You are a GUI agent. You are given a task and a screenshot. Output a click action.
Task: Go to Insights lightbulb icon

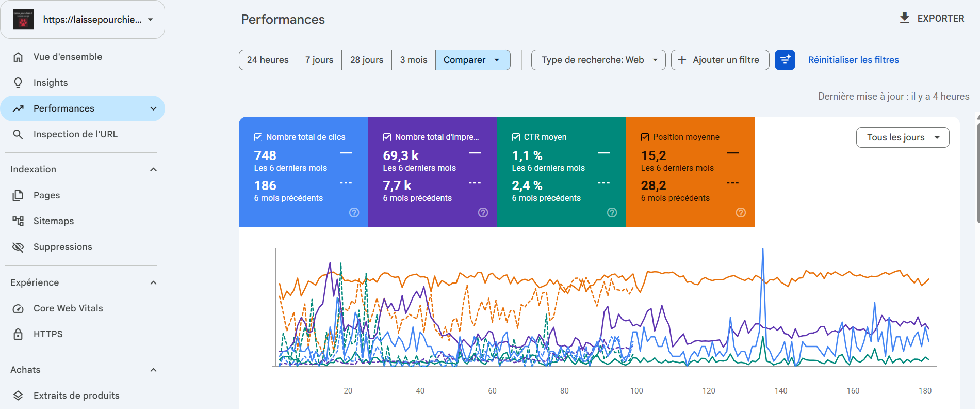(x=18, y=83)
